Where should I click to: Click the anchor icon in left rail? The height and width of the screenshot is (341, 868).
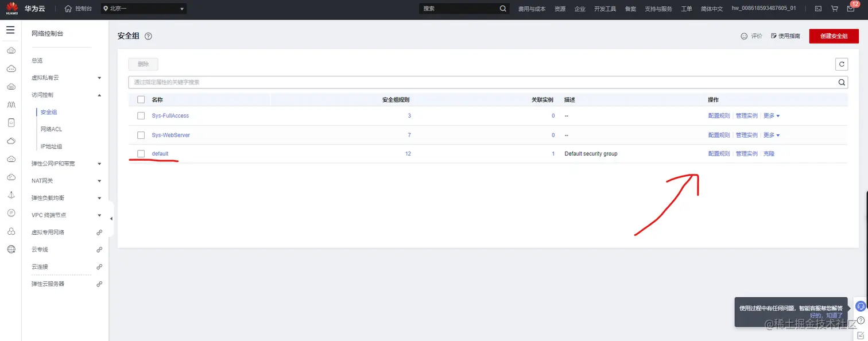coord(10,195)
